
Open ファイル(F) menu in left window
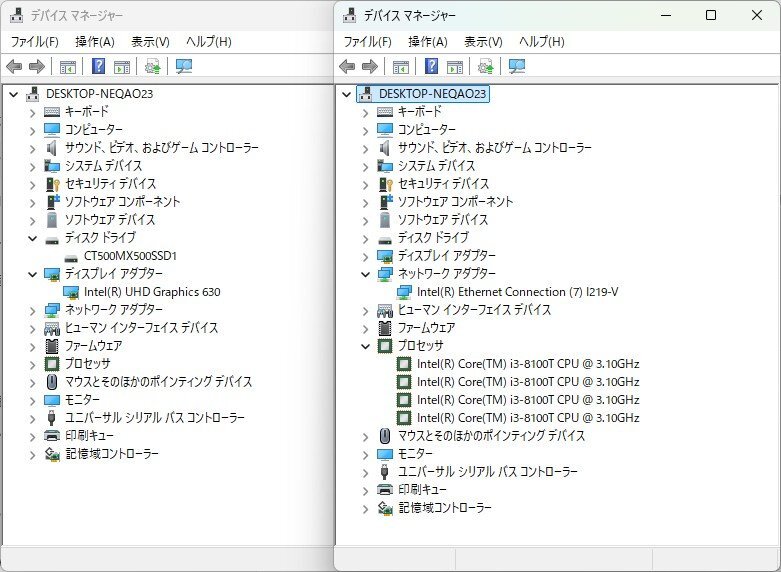34,42
